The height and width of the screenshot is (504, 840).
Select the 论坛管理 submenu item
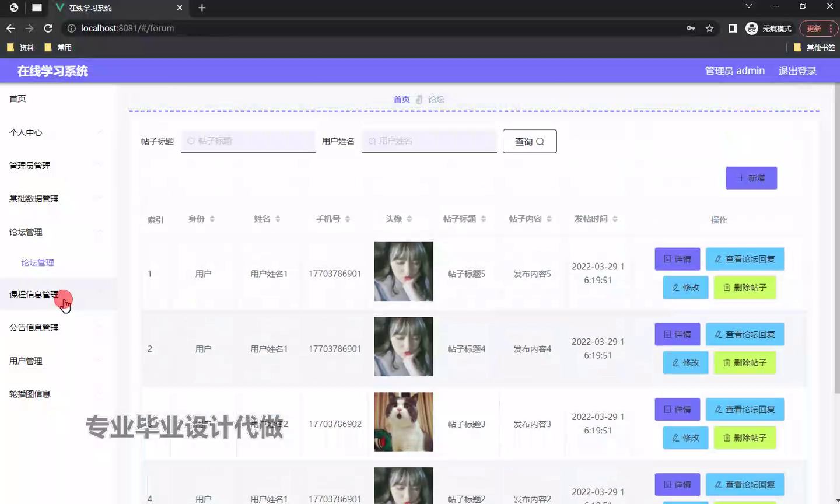tap(37, 262)
